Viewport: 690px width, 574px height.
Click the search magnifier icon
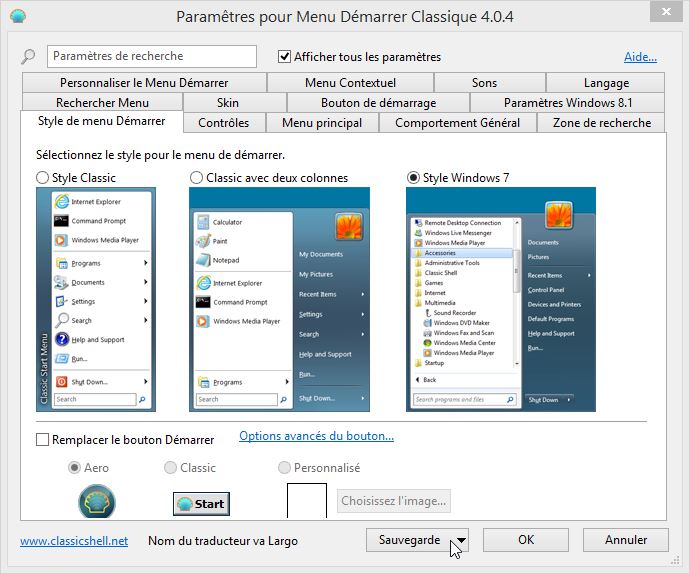click(x=29, y=57)
